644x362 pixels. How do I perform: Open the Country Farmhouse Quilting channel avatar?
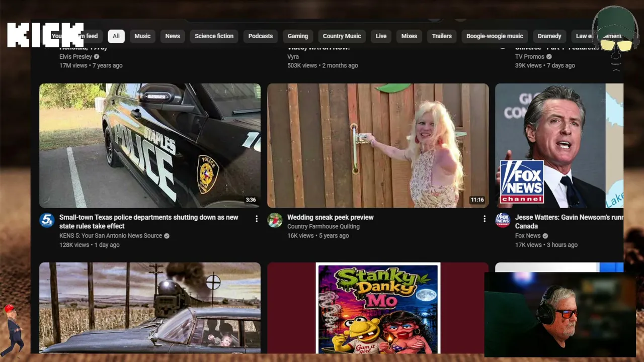275,220
